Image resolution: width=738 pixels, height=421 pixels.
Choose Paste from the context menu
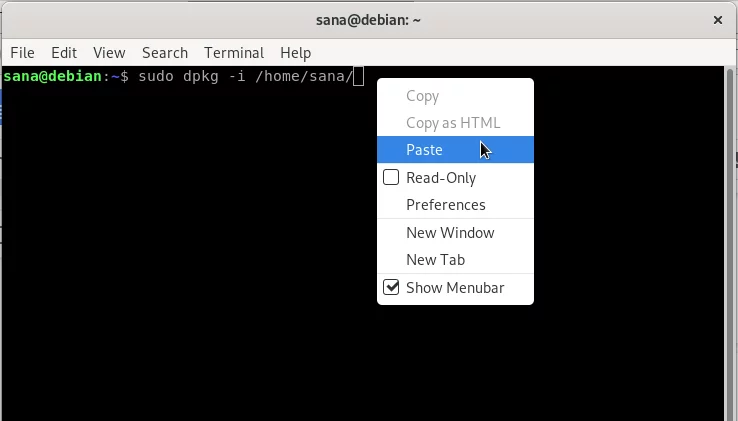pos(455,150)
